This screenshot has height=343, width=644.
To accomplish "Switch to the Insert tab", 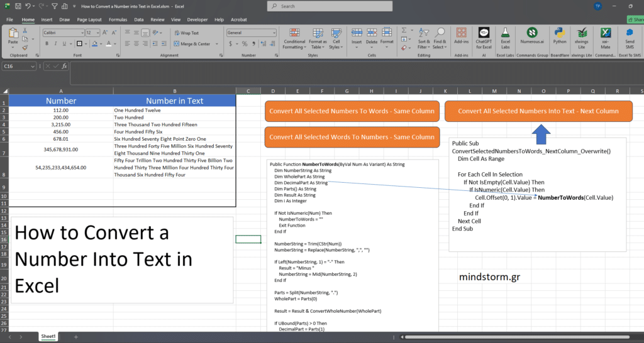I will (47, 19).
